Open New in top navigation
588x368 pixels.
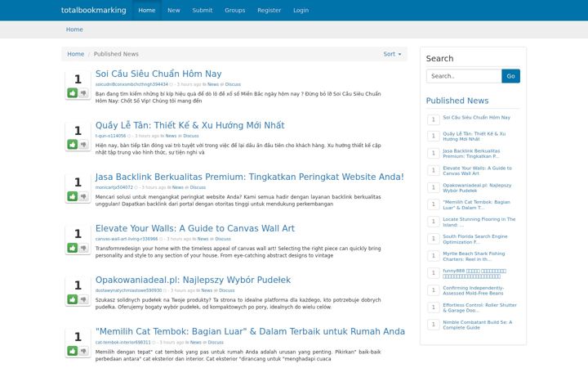point(174,10)
